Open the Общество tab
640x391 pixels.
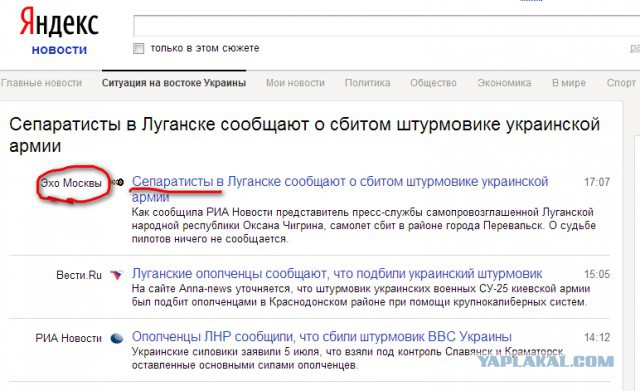point(433,83)
